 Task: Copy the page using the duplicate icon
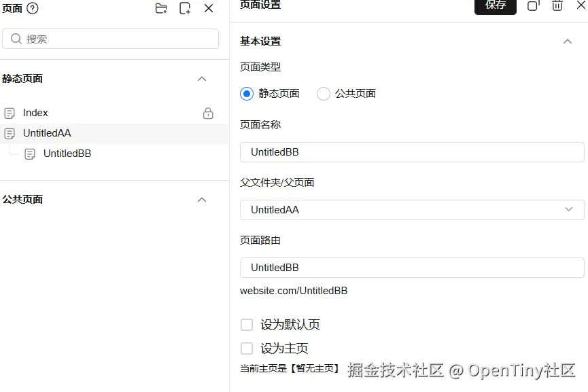click(533, 5)
